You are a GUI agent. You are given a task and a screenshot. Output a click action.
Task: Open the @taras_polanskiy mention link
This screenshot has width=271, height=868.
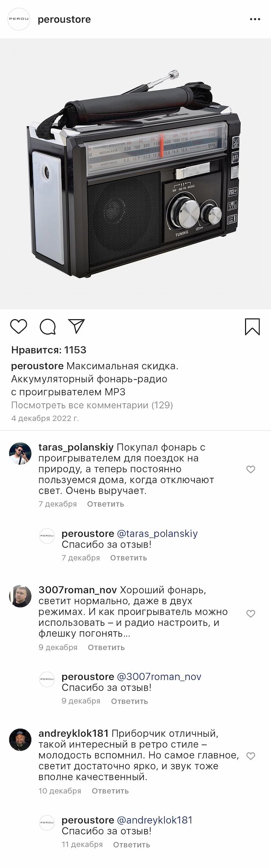tap(157, 534)
